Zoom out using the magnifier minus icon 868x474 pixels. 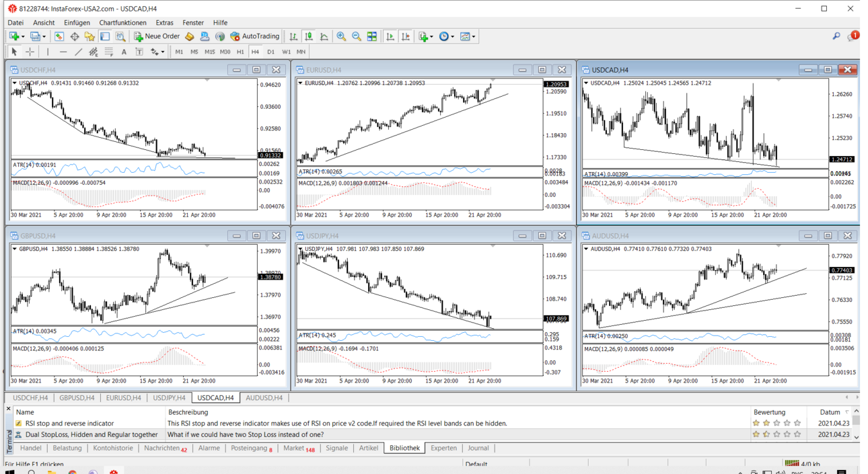(357, 36)
